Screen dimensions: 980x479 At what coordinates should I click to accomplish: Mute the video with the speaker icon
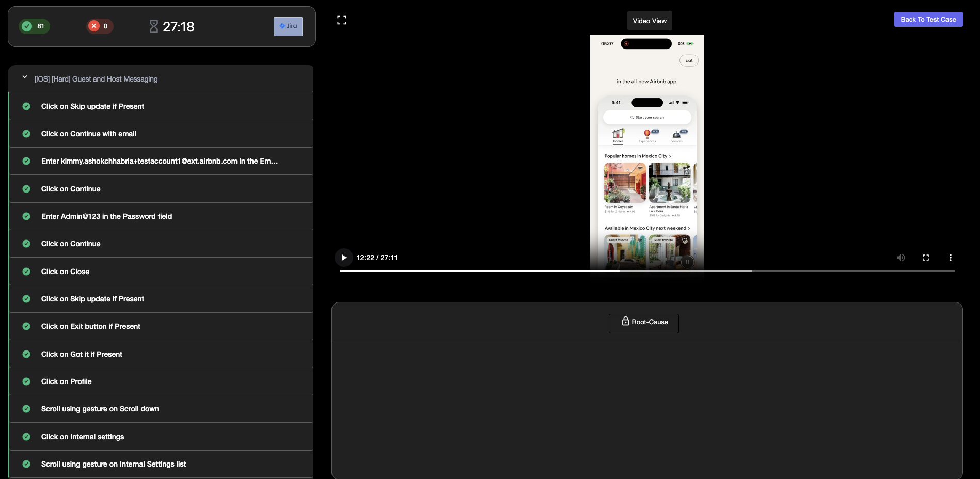[900, 258]
